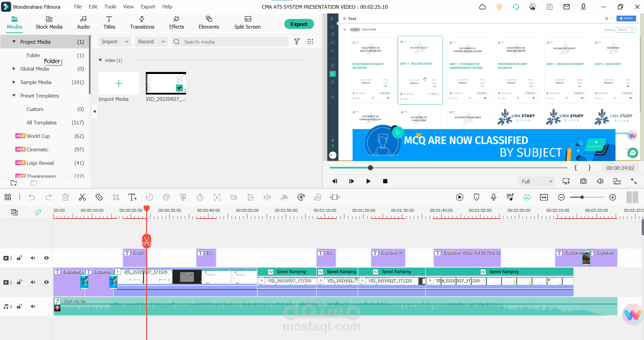
Task: Collapse media side panel arrow
Action: click(95, 111)
